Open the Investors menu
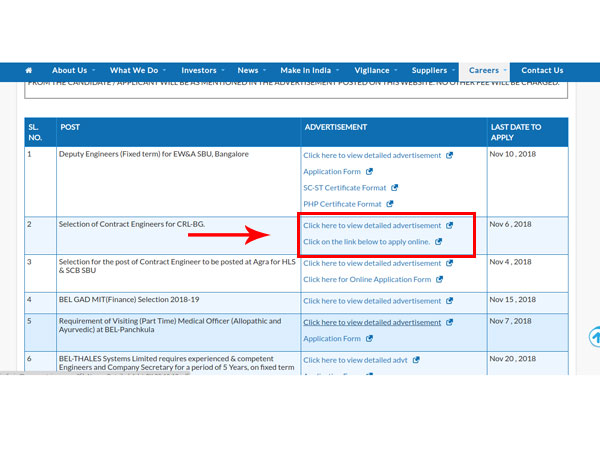The height and width of the screenshot is (450, 600). [x=199, y=70]
